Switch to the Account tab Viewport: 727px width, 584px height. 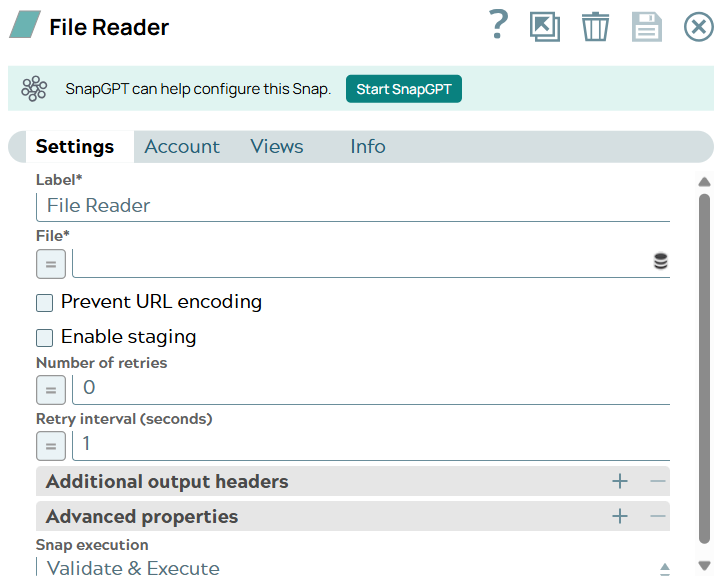coord(181,147)
